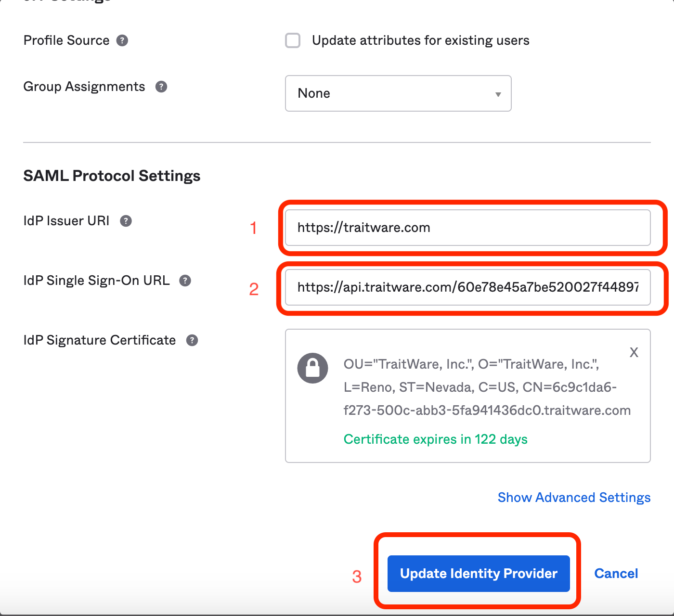Remove the TraitWare certificate with X

pos(634,352)
